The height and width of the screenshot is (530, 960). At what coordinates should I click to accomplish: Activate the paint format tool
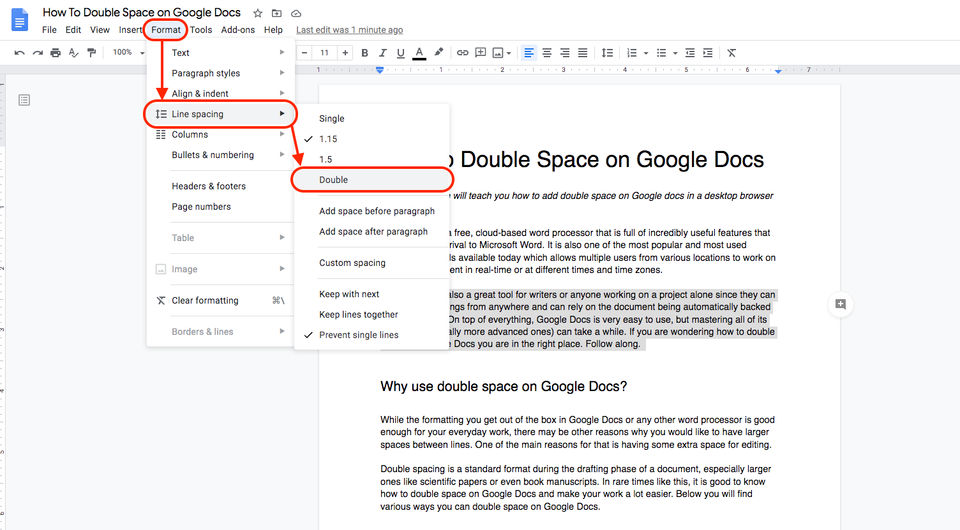(x=92, y=53)
